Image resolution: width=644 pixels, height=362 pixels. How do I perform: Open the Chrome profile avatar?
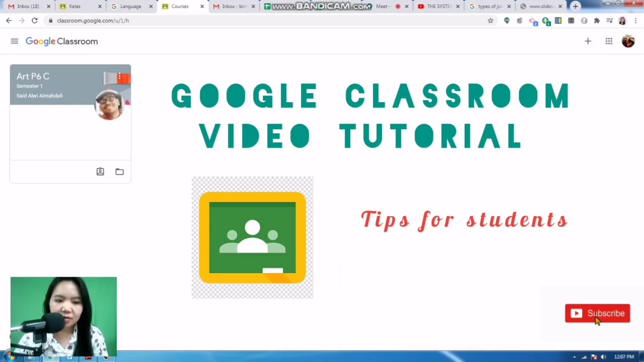622,21
